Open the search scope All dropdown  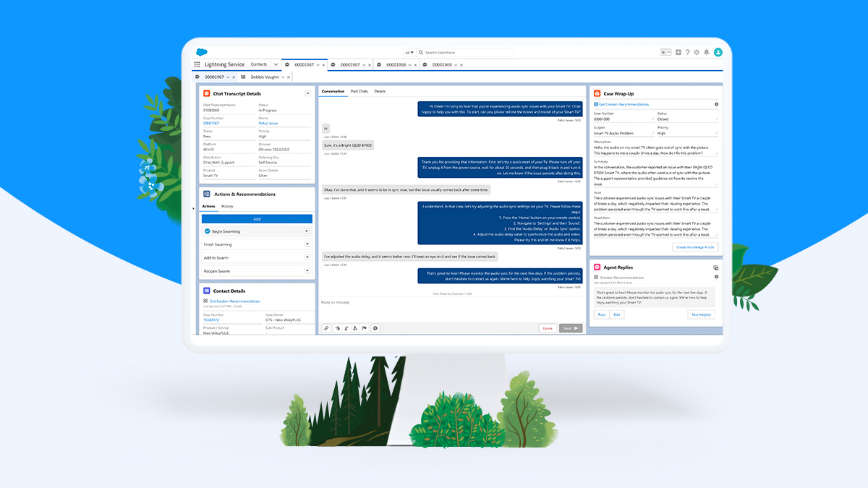(x=409, y=53)
